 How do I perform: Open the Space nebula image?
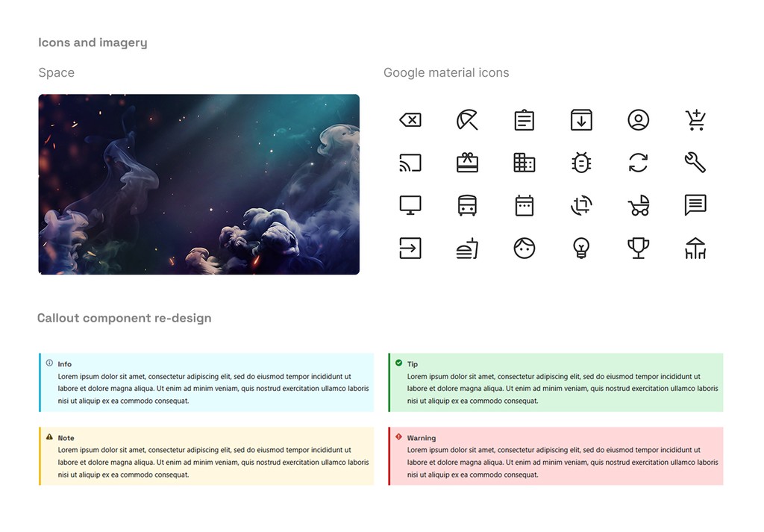click(198, 184)
